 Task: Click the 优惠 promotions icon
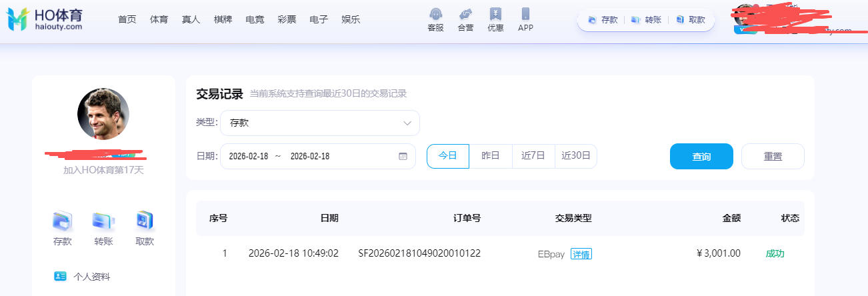(495, 15)
